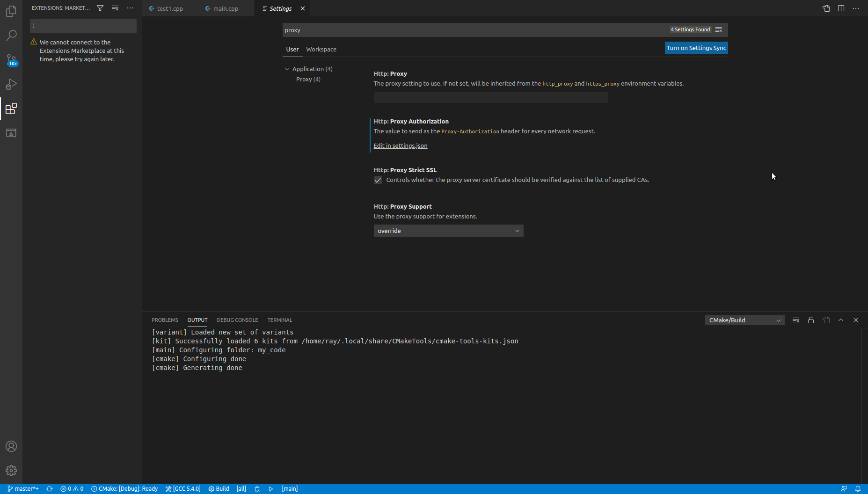Screen dimensions: 868x494
Task: Open the Accounts icon
Action: pyautogui.click(x=11, y=446)
